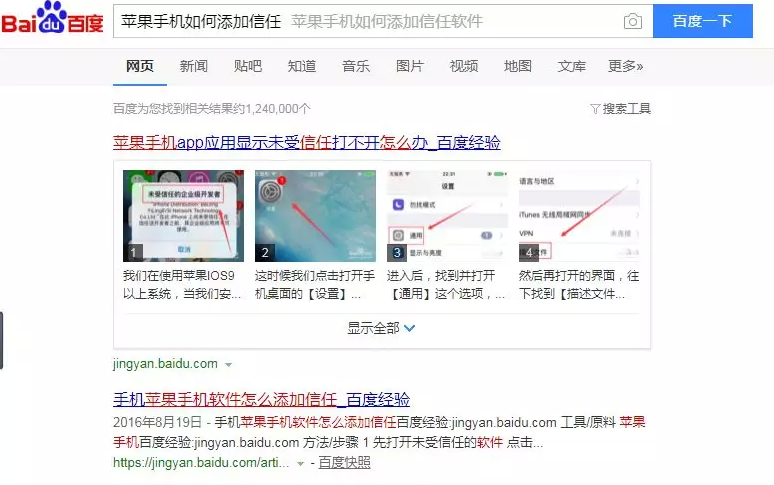Expand steps with 显示全部
This screenshot has height=485, width=774.
pos(381,328)
